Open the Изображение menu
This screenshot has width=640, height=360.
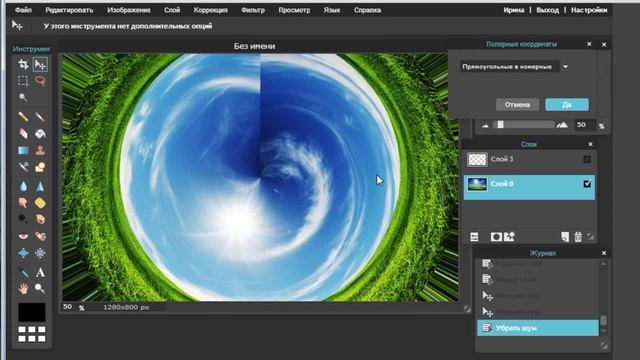click(x=129, y=10)
